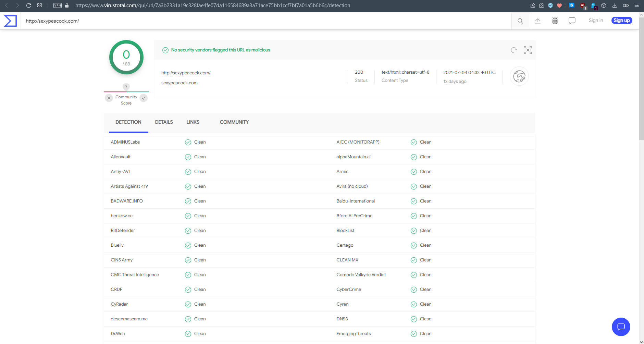This screenshot has width=644, height=344.
Task: Click the Dr.Web vendor name
Action: pyautogui.click(x=118, y=334)
